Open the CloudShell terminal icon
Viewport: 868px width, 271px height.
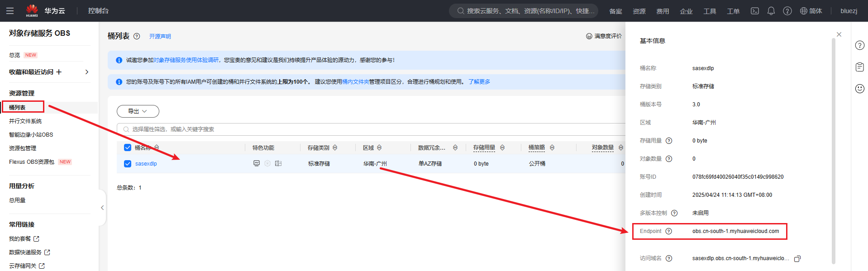click(x=754, y=11)
